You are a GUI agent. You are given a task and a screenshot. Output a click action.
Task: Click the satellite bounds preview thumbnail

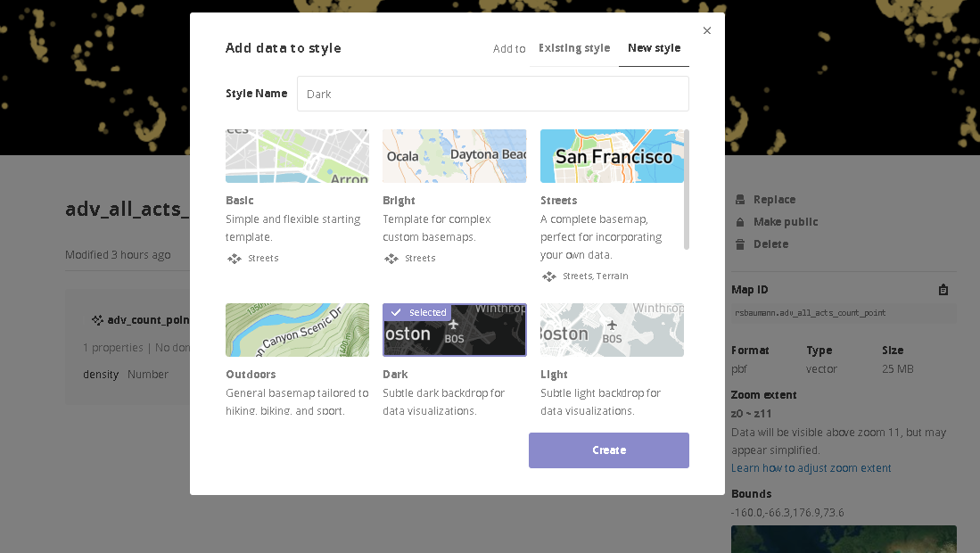[x=844, y=540]
